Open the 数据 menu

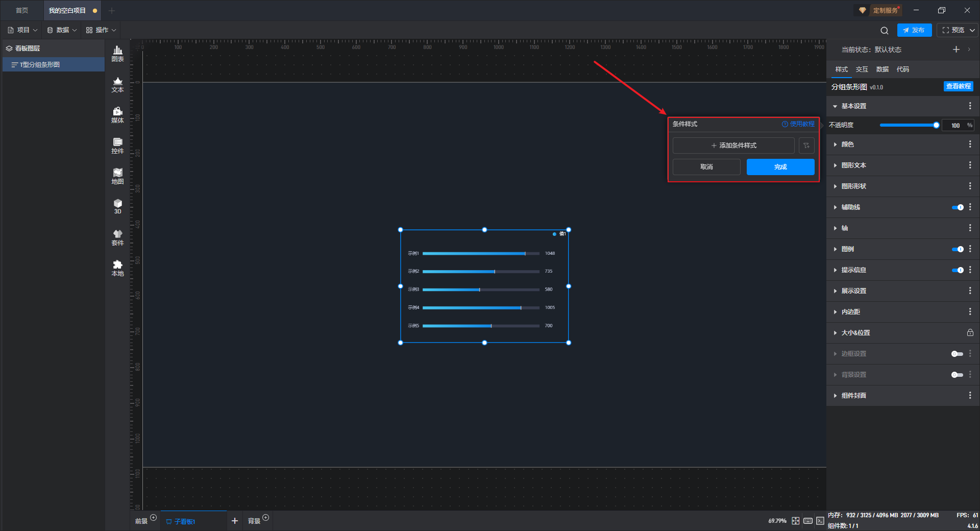pyautogui.click(x=62, y=30)
